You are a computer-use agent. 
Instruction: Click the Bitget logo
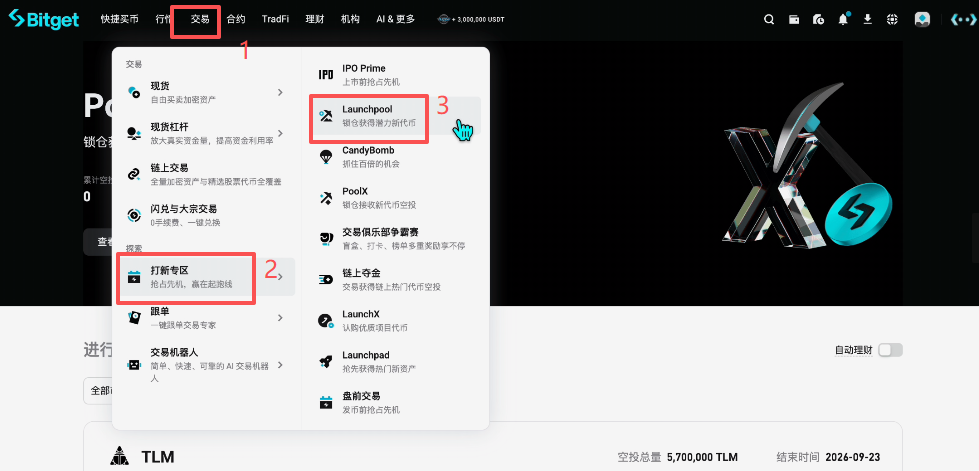tap(44, 19)
